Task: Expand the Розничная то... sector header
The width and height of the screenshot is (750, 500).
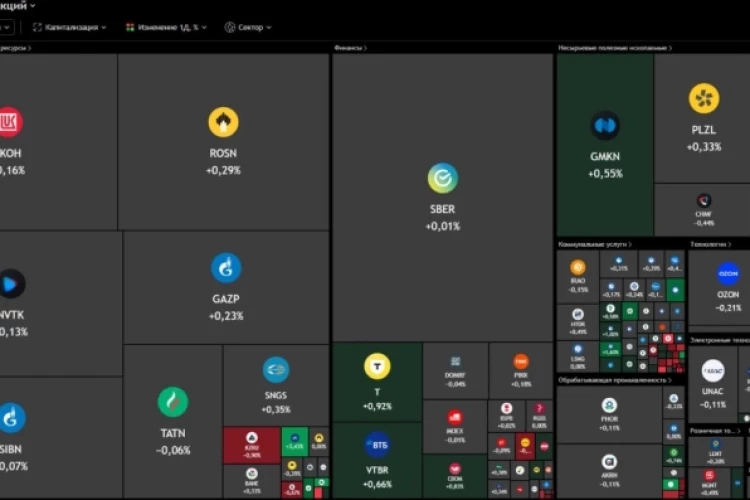Action: [x=715, y=431]
